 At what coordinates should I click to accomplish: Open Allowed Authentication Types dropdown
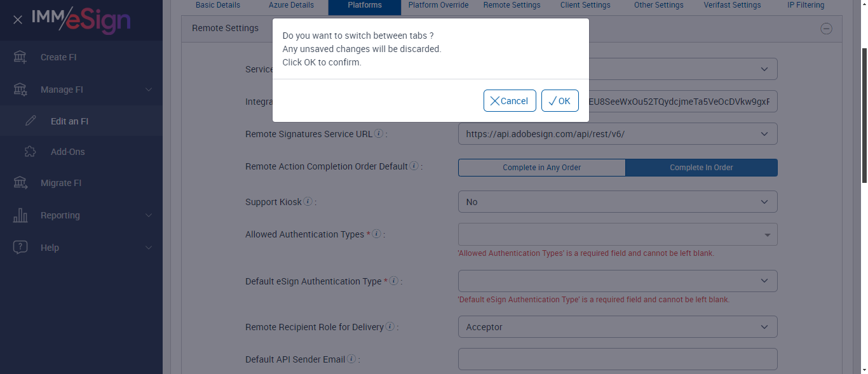coord(617,235)
